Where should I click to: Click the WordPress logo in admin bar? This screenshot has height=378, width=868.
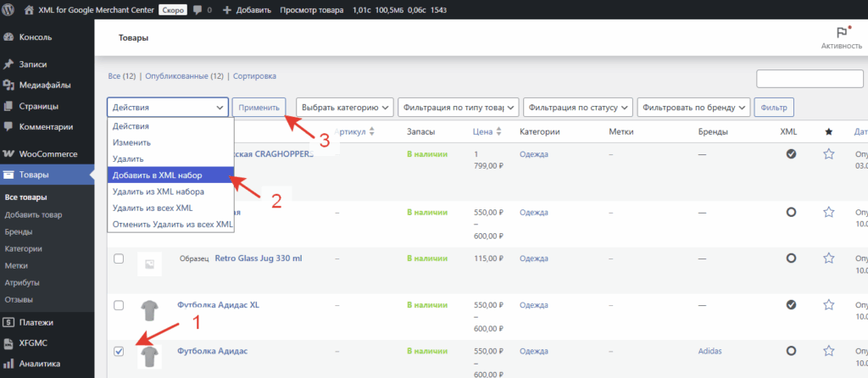tap(13, 10)
